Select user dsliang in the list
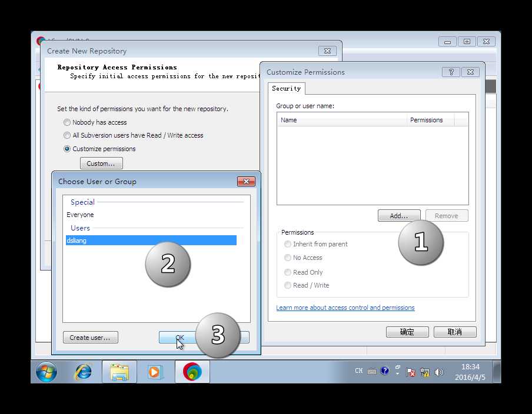The height and width of the screenshot is (414, 532). click(x=151, y=241)
